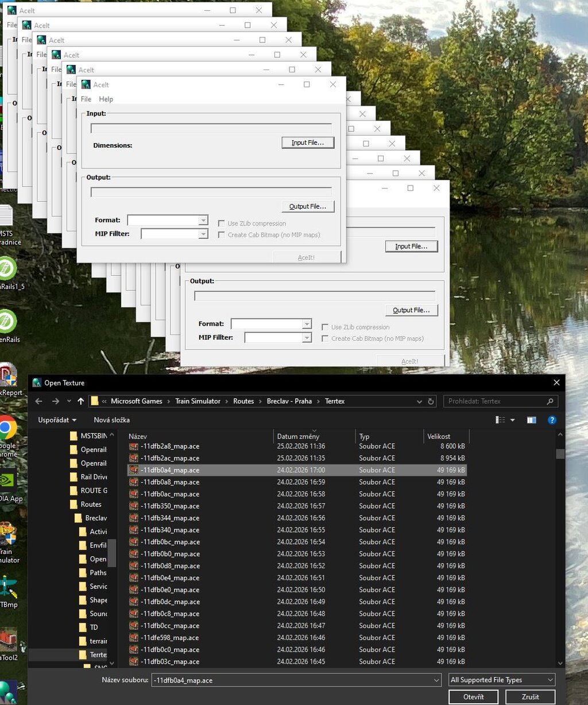Click the Otevřít button
Screen dimensions: 588x705
473,697
